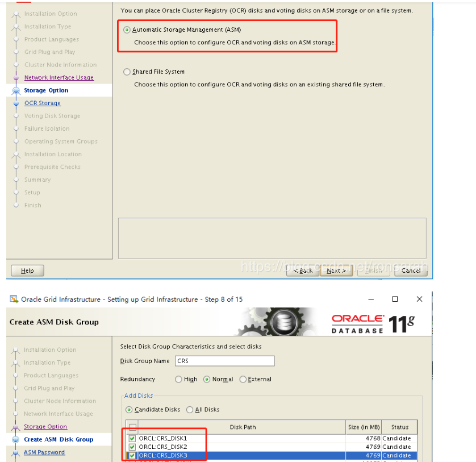Toggle the ORCL:CRS_DISK1 checkbox
Viewport: 476px width, 462px height.
click(x=132, y=438)
